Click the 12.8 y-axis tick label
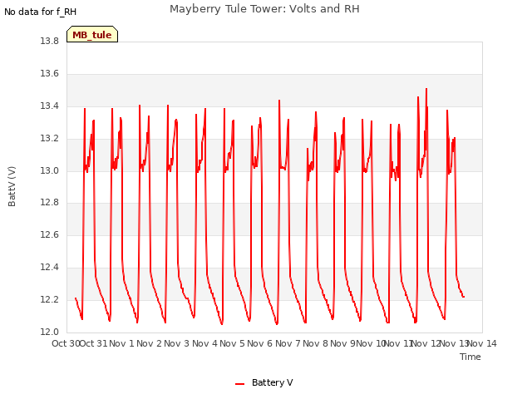 pos(50,203)
